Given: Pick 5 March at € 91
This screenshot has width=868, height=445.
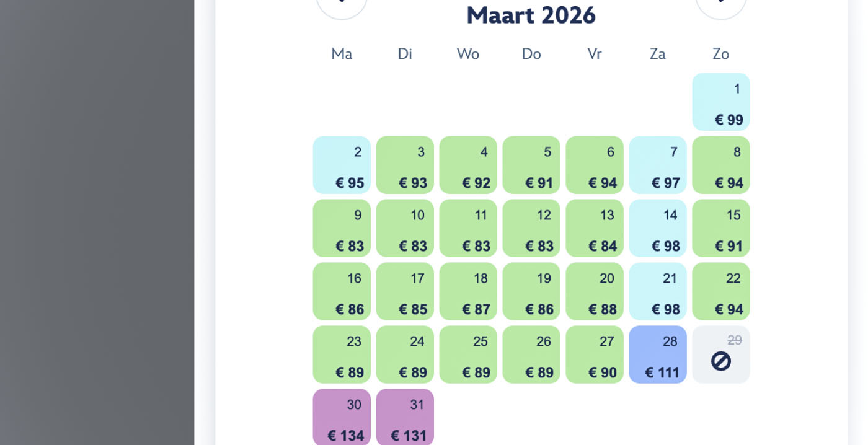Looking at the screenshot, I should pos(531,165).
